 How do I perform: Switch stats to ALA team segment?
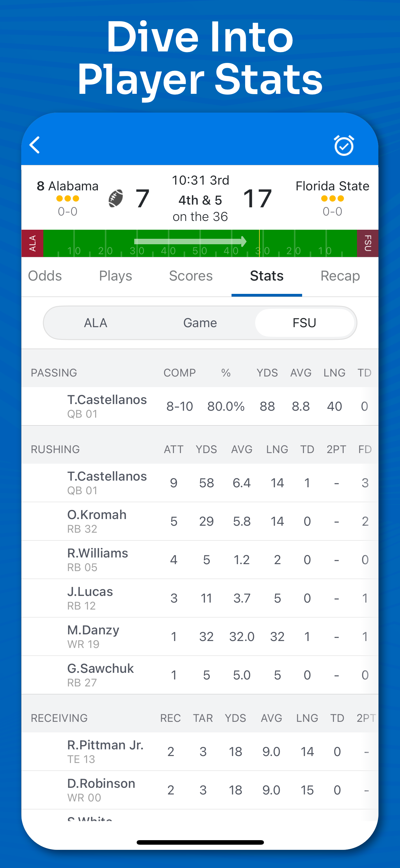point(95,323)
